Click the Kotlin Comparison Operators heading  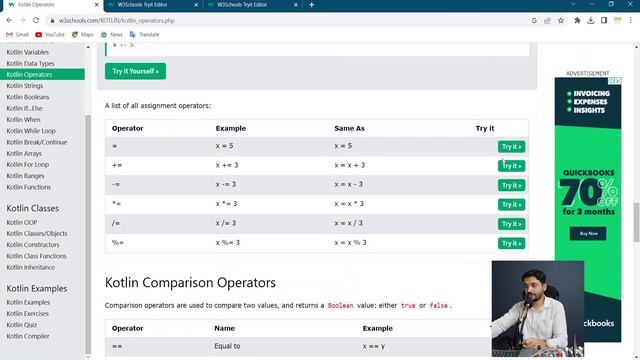click(x=190, y=282)
